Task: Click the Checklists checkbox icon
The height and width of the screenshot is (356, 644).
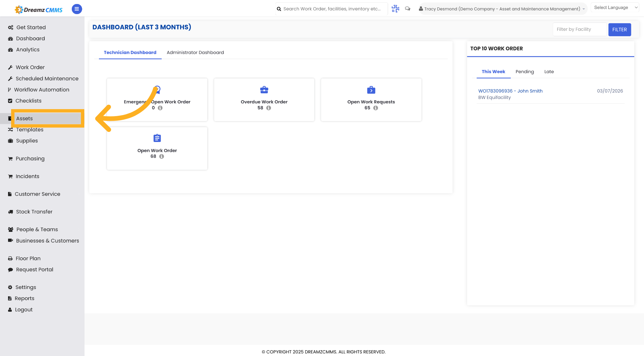Action: coord(10,101)
